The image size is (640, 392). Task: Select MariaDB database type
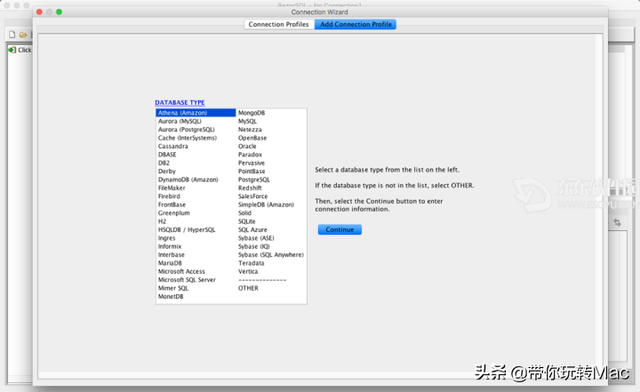tap(170, 263)
